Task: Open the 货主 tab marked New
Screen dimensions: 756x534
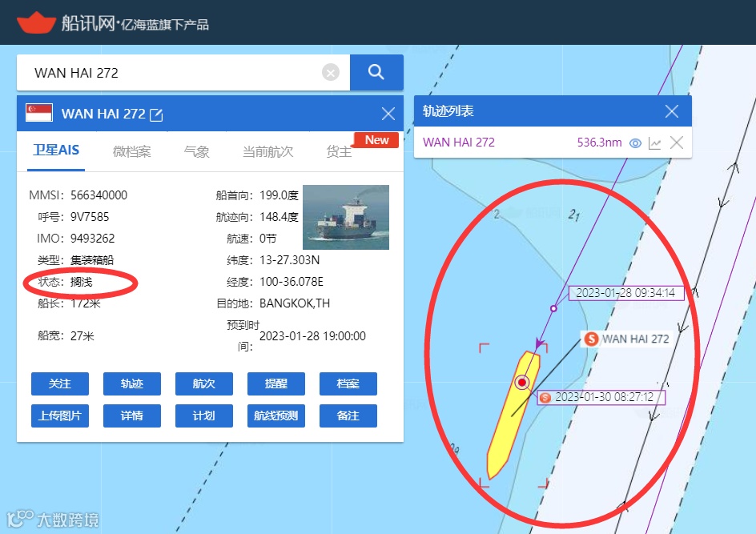Action: (x=339, y=151)
